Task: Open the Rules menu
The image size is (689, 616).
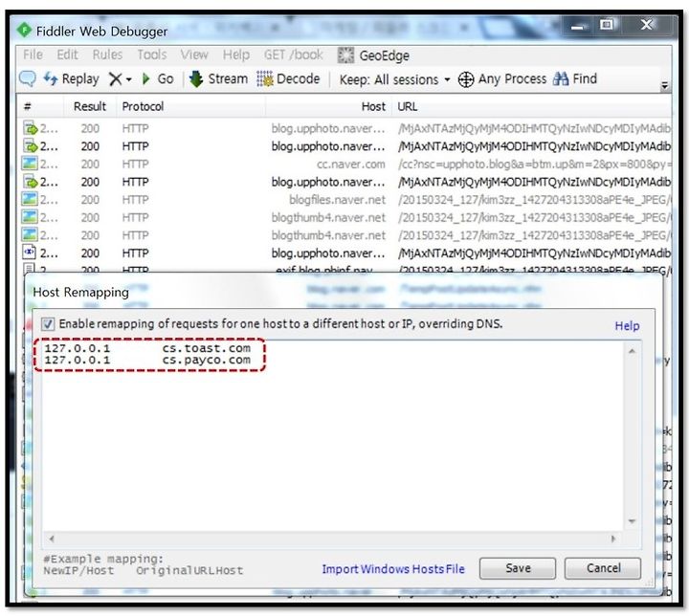Action: pyautogui.click(x=107, y=55)
